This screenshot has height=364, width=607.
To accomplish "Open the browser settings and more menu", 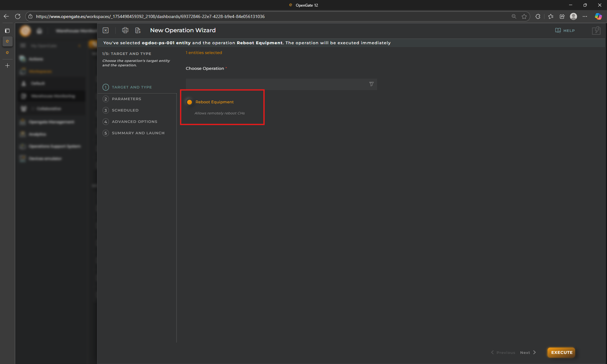I will (585, 16).
